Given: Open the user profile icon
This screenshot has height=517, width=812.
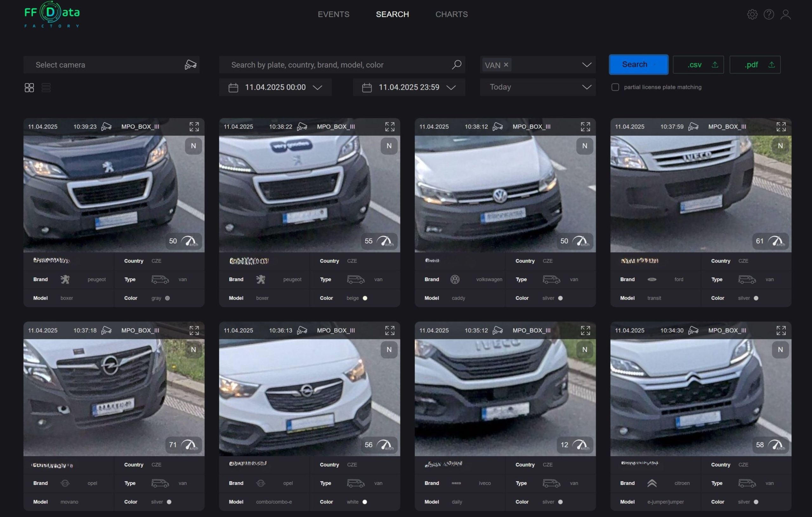Looking at the screenshot, I should [785, 14].
